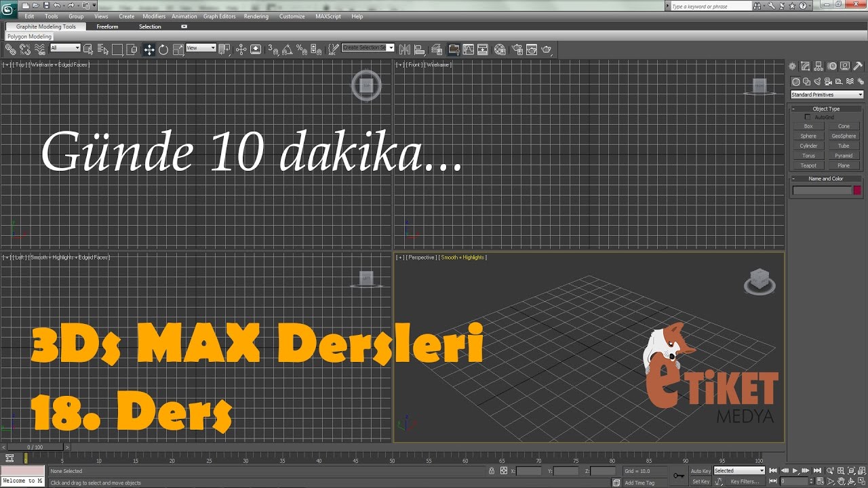Collapse the Object Type rollout
This screenshot has width=868, height=488.
pos(826,108)
